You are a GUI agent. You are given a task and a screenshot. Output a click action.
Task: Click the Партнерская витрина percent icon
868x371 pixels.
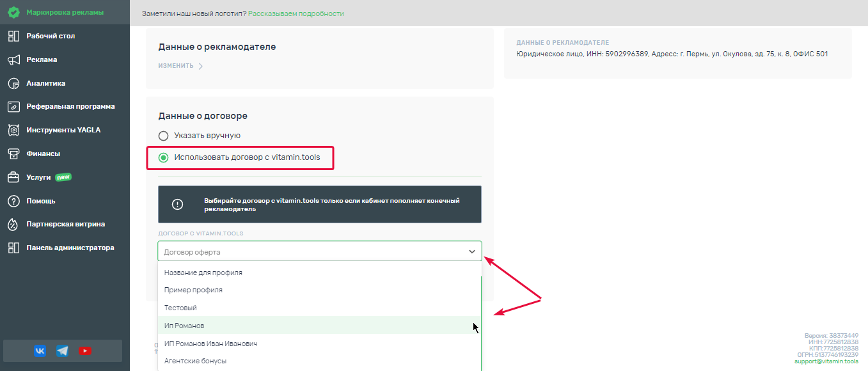(x=13, y=224)
